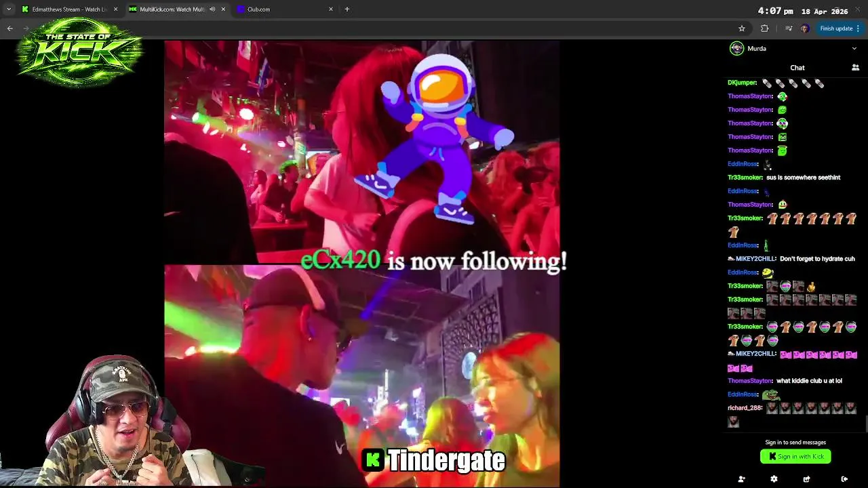
Task: Click ThomasStayton on 'what kiddie club' message
Action: click(x=751, y=381)
